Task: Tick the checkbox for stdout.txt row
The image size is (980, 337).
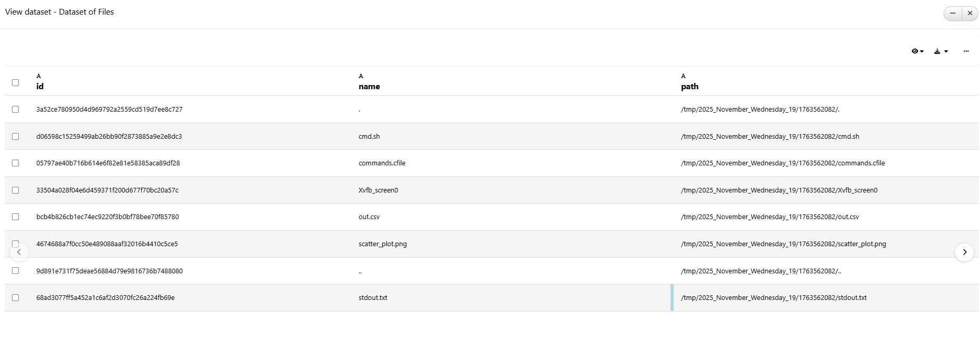Action: click(16, 297)
